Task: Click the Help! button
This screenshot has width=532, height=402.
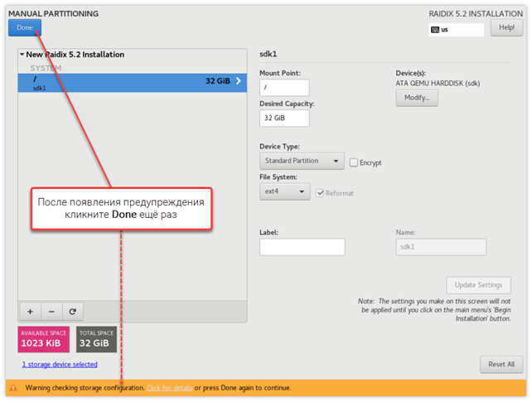Action: (506, 28)
